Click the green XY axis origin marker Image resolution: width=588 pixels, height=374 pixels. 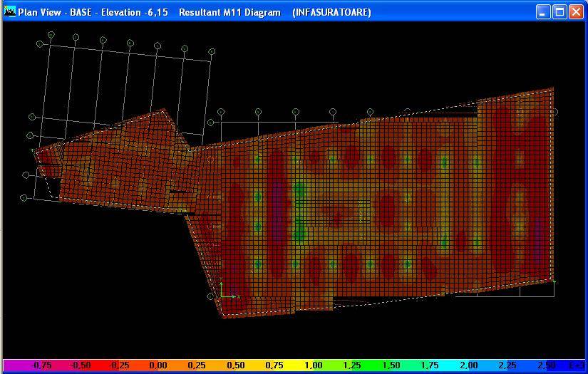[222, 295]
